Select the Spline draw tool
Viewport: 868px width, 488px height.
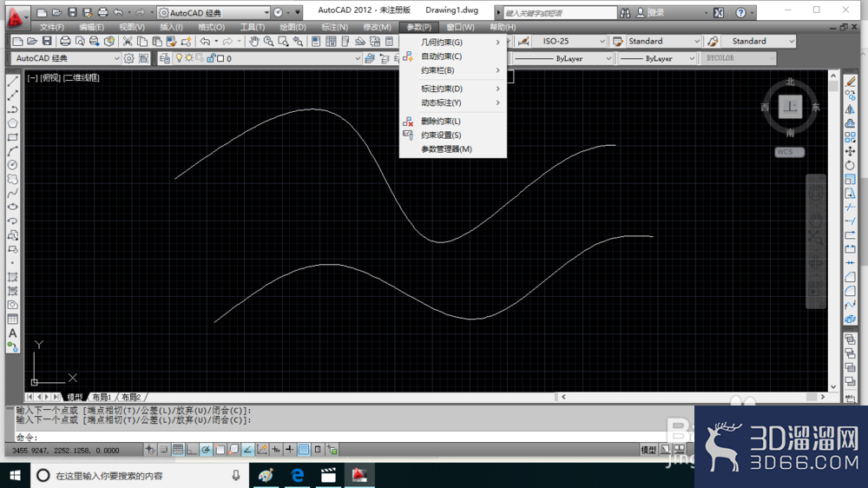coord(13,194)
